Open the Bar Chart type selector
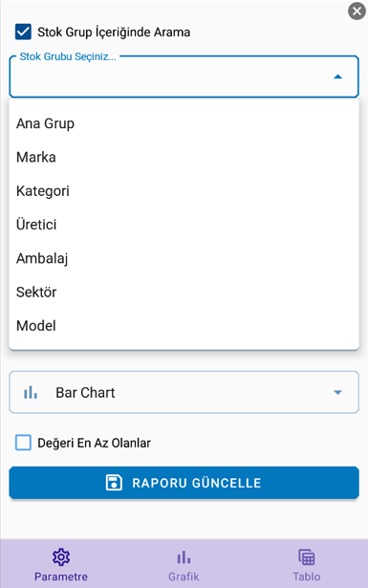 click(184, 392)
